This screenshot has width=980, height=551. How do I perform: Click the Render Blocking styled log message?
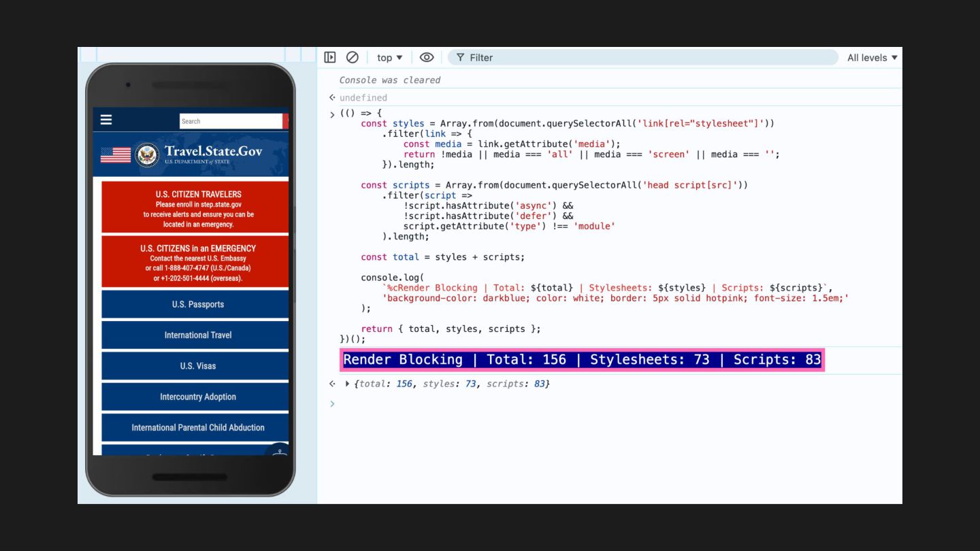pyautogui.click(x=582, y=360)
